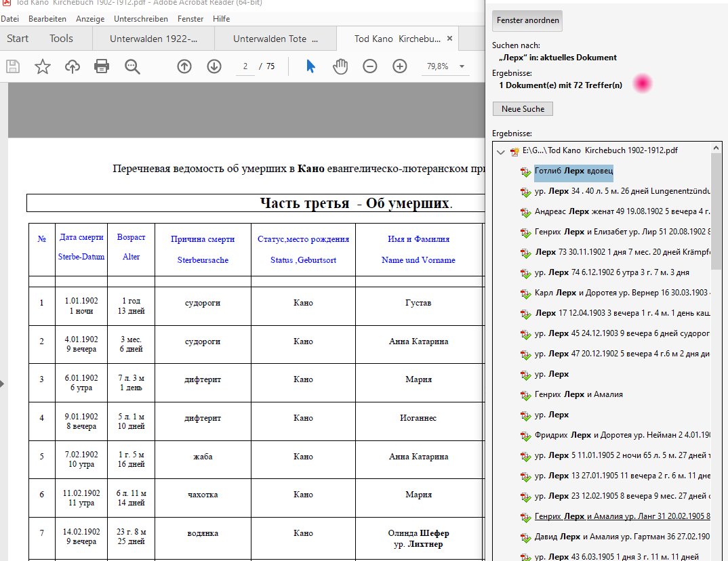
Task: Print the document with the printer icon
Action: [x=102, y=66]
